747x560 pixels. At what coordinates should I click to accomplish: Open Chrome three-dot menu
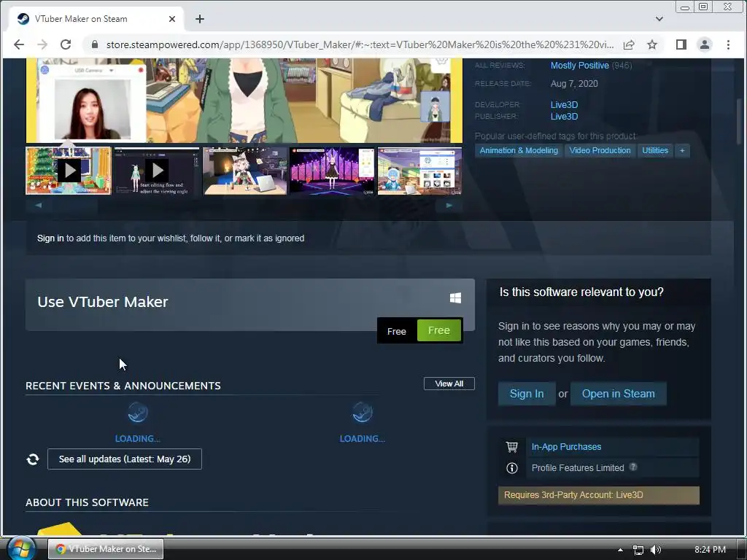(728, 44)
